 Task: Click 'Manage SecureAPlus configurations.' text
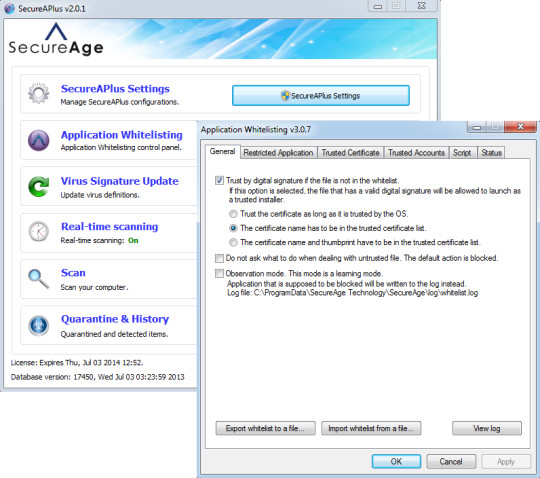[120, 102]
